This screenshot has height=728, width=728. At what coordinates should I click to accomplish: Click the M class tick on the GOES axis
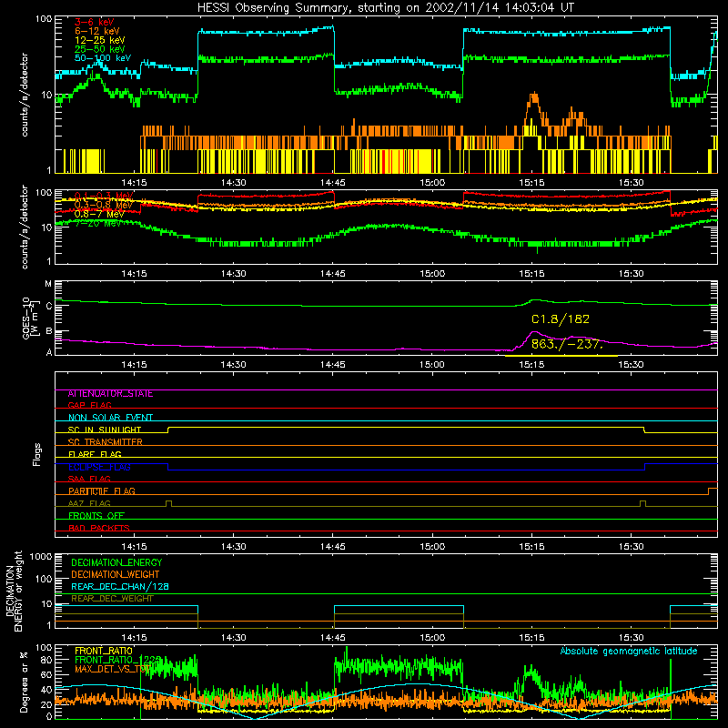(x=48, y=284)
